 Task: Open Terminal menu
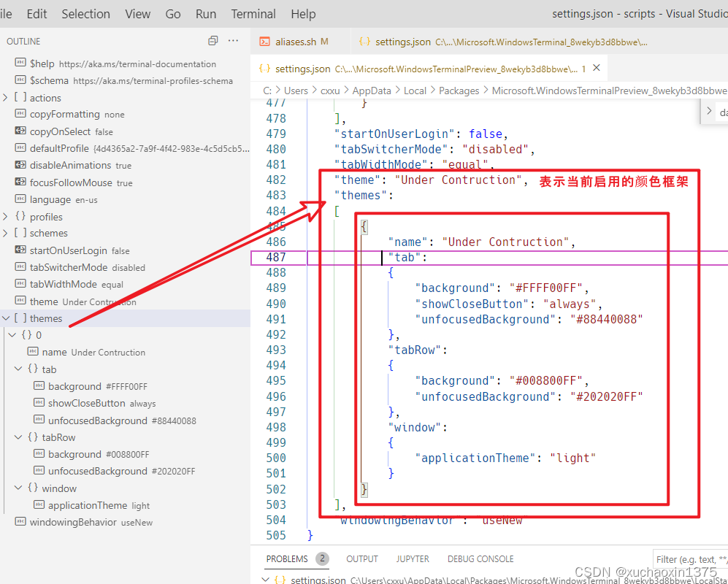tap(253, 14)
